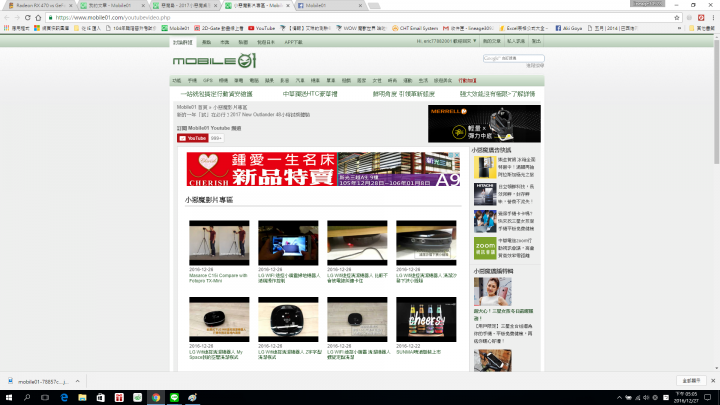This screenshot has width=720, height=405.
Task: Open the Aki Goya Facebook bookmark
Action: tap(569, 28)
